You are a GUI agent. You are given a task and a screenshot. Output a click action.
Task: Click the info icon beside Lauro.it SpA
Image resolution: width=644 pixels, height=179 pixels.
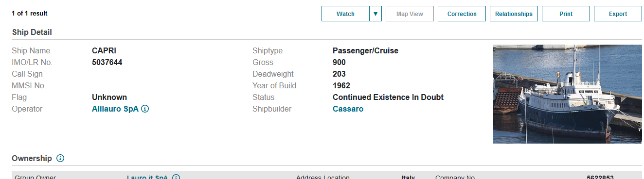pyautogui.click(x=176, y=177)
